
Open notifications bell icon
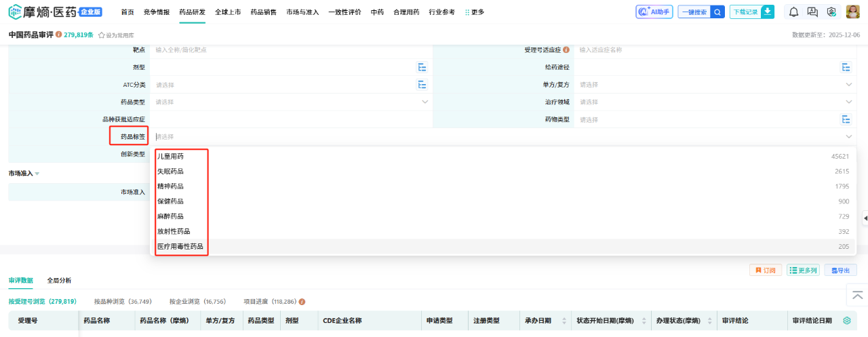pos(793,12)
